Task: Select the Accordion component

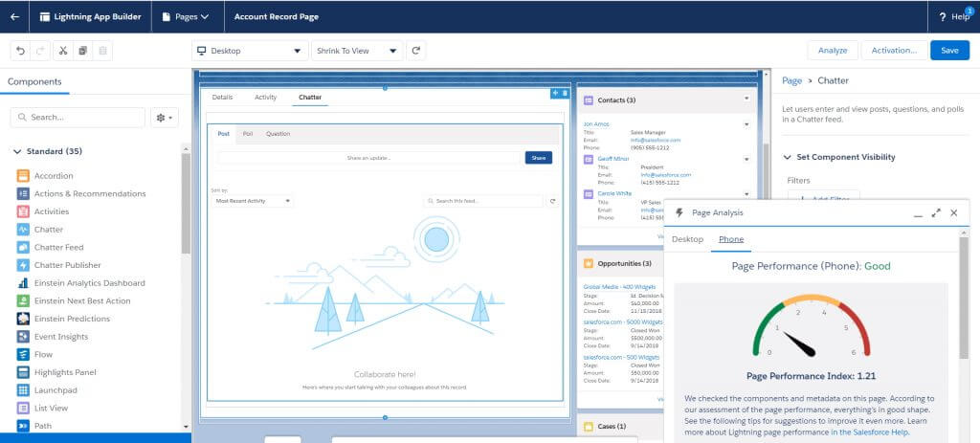Action: (54, 176)
